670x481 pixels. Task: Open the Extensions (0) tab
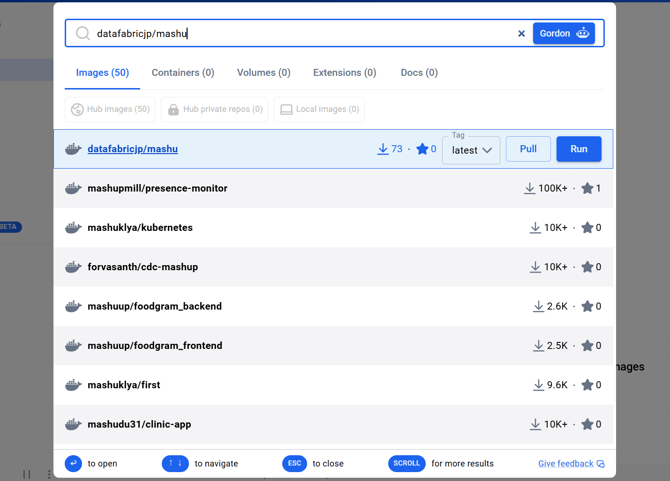coord(344,73)
